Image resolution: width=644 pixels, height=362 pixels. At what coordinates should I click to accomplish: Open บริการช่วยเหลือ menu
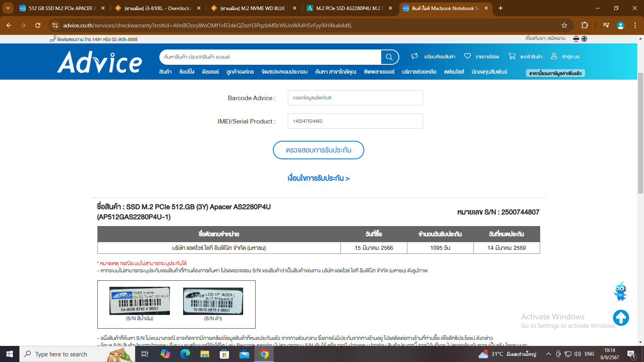click(x=419, y=72)
